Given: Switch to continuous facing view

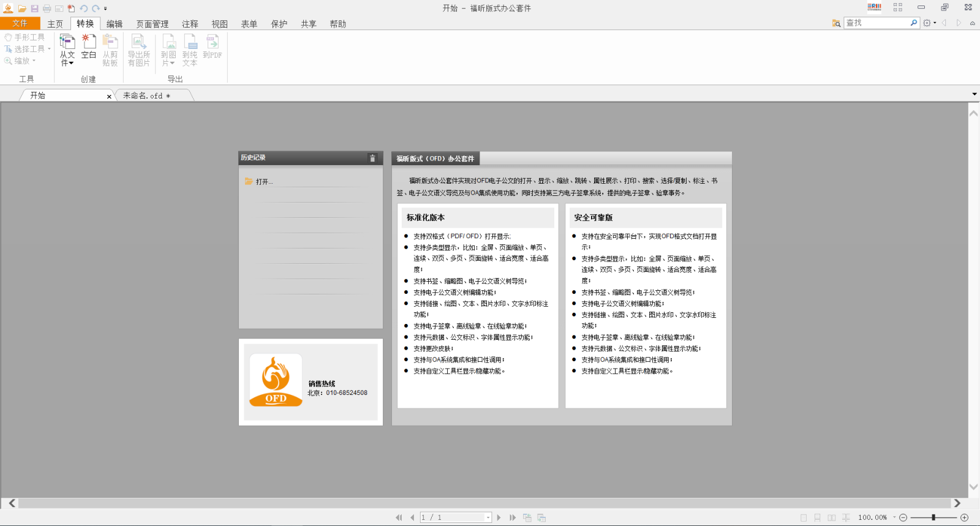Looking at the screenshot, I should point(846,517).
